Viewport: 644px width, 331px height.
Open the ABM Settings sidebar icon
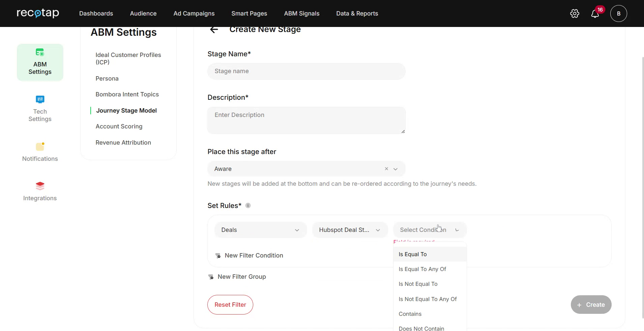[x=40, y=62]
